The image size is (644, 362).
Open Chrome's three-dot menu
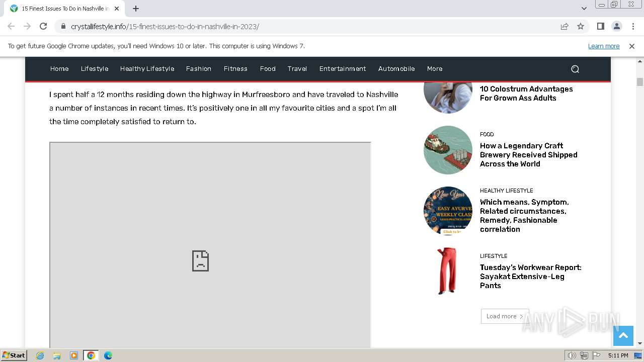(632, 26)
